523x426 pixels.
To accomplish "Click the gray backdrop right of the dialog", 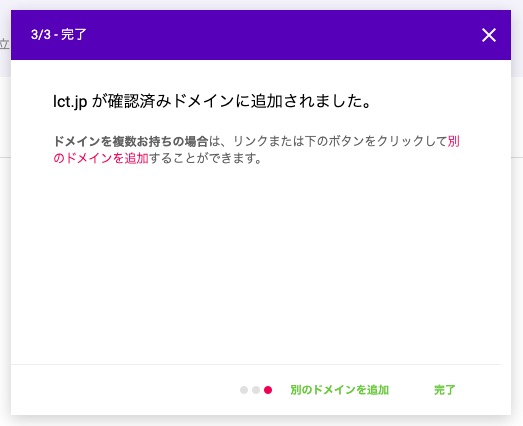I will 517,234.
